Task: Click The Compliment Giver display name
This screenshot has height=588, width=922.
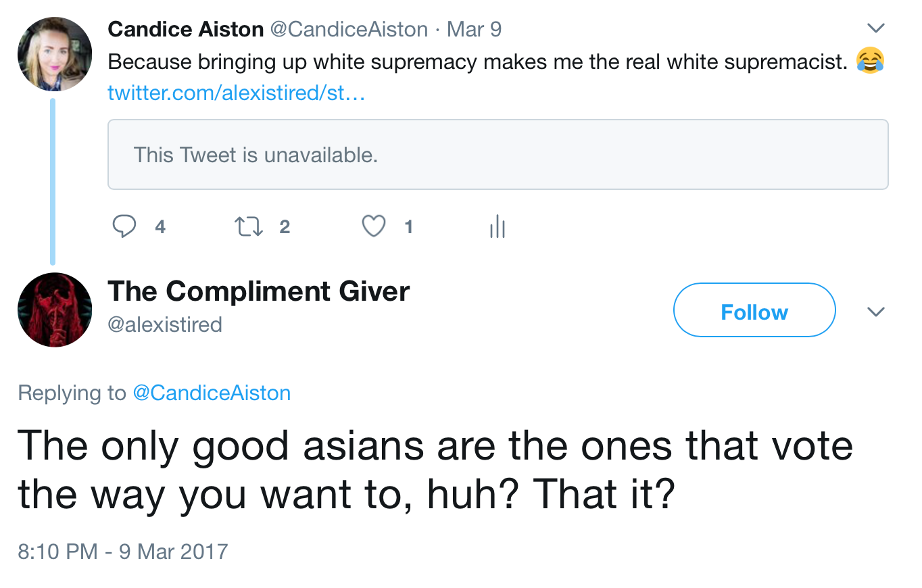Action: point(258,291)
